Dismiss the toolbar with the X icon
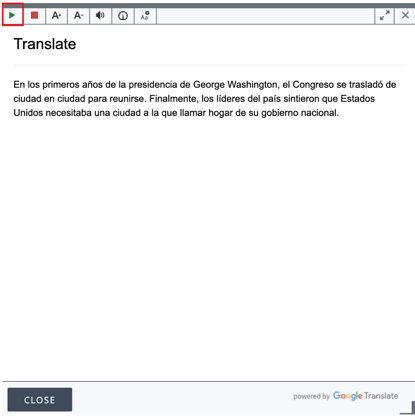This screenshot has width=415, height=416. (x=405, y=15)
